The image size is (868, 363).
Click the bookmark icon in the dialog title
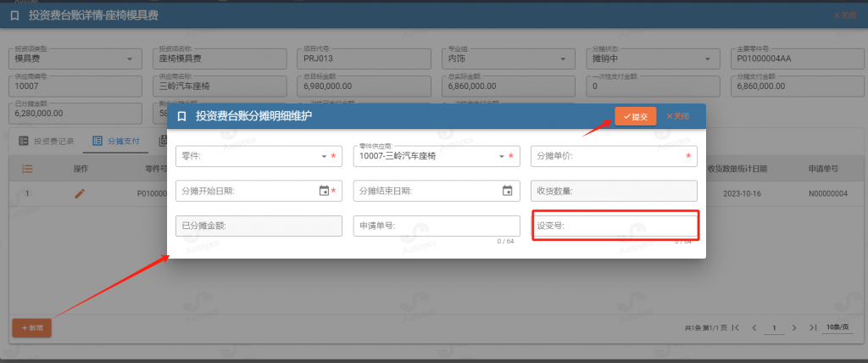pos(181,116)
